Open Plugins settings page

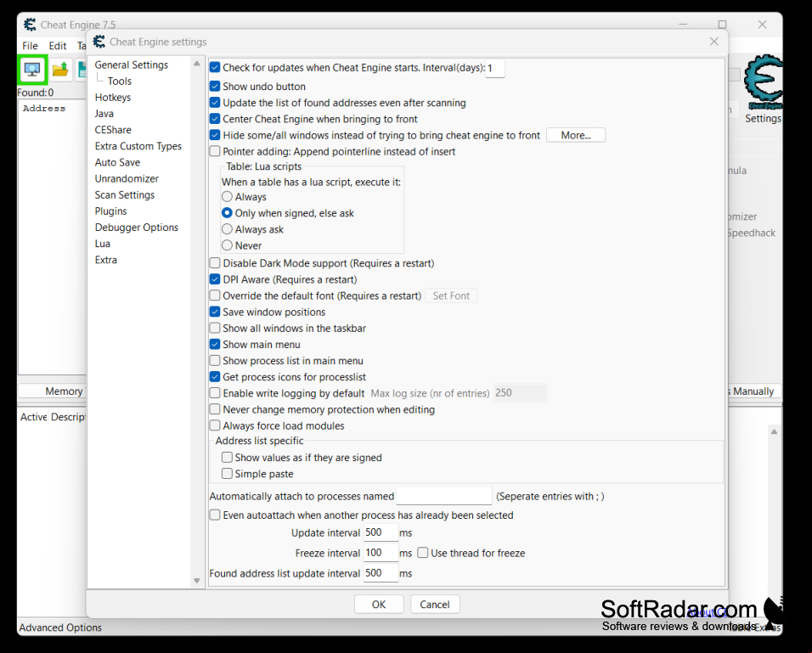tap(110, 211)
